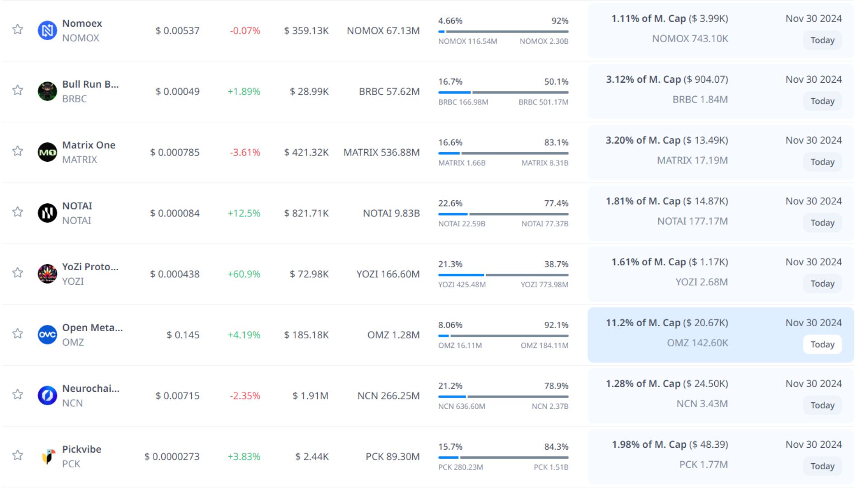Click the Matrix One logo icon
Screen dimensions: 868x488
tap(47, 152)
